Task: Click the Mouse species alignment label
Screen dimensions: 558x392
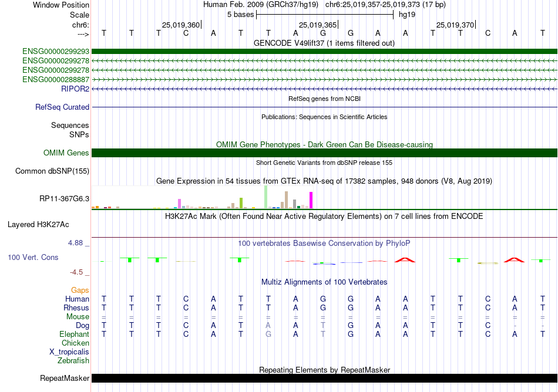Action: click(x=78, y=317)
